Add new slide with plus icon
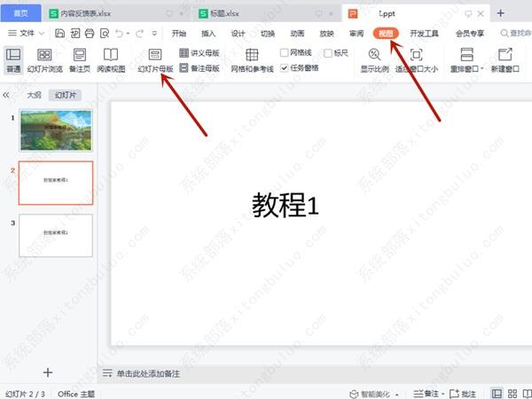Image resolution: width=532 pixels, height=399 pixels. (48, 372)
